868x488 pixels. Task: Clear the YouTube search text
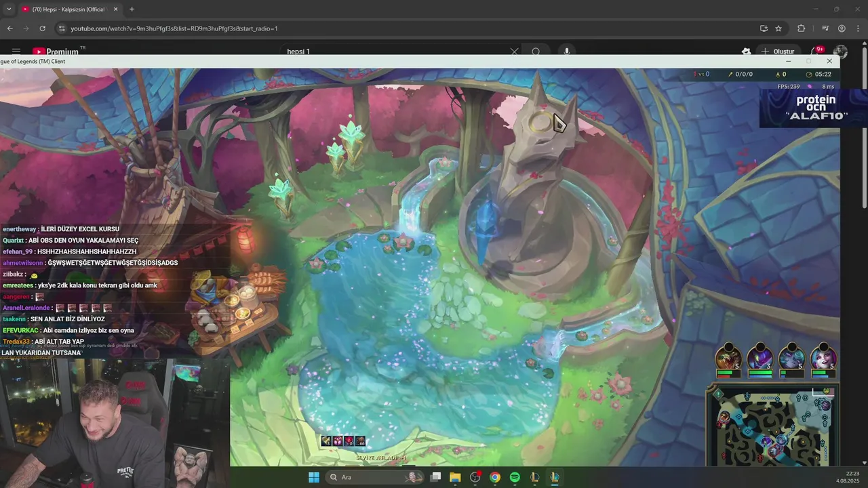click(x=514, y=52)
